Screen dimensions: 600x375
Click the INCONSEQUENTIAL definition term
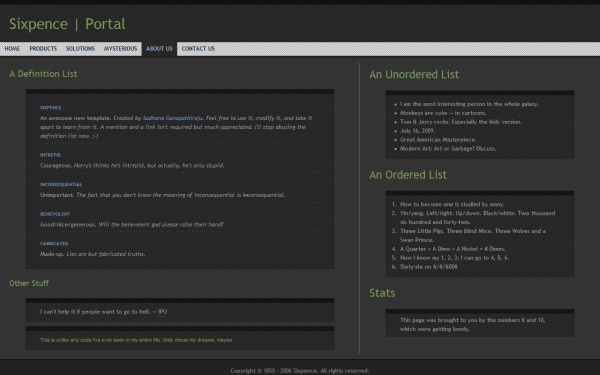tap(61, 184)
